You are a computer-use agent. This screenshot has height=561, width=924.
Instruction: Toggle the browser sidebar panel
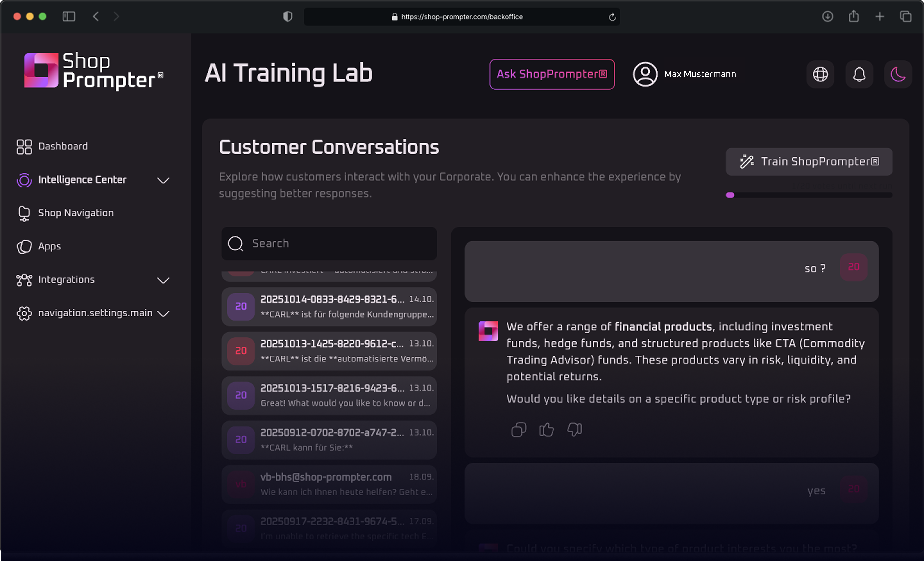point(69,17)
